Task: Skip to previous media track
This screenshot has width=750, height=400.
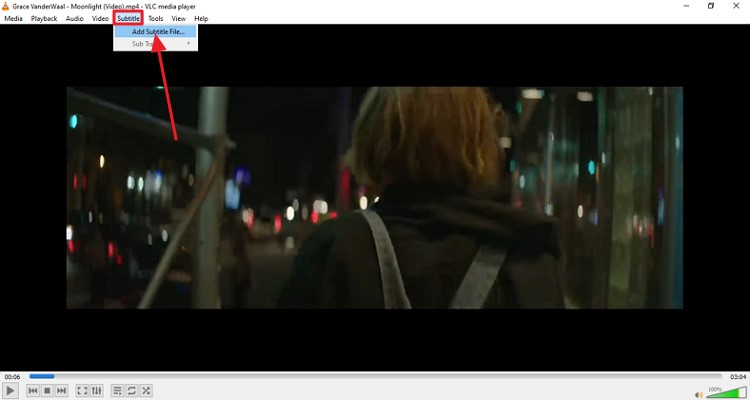Action: pyautogui.click(x=33, y=390)
